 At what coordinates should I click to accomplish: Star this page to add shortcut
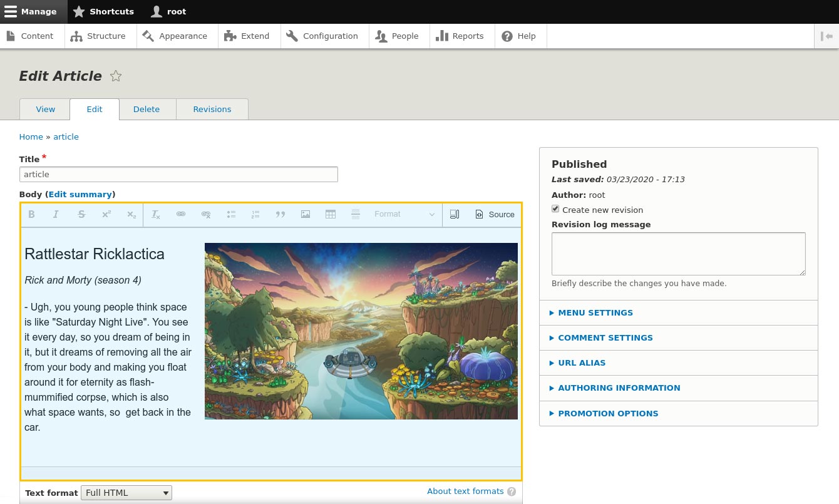click(116, 76)
